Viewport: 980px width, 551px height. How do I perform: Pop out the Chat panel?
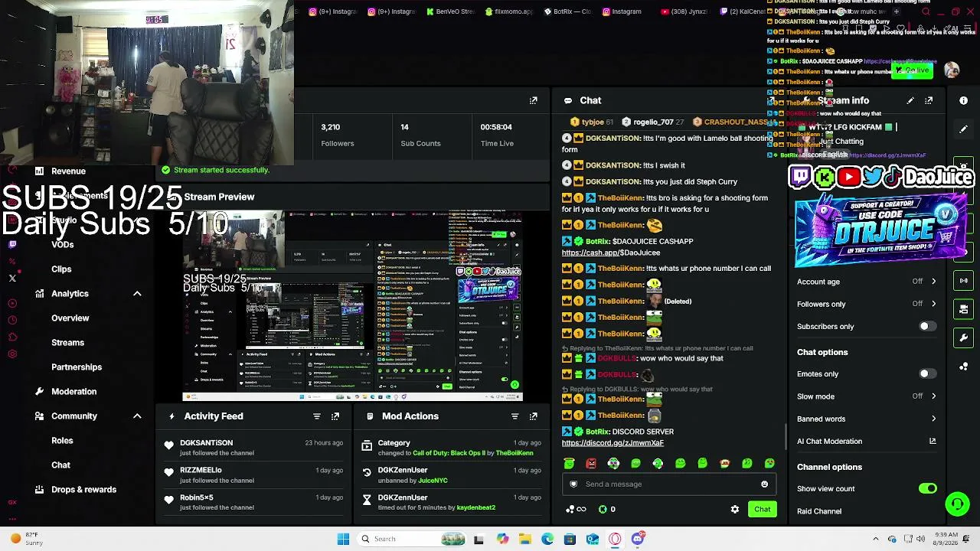(x=772, y=100)
